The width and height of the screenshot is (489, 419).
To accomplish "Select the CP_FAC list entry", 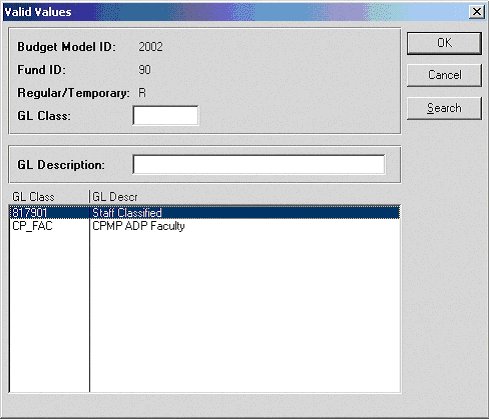I will [32, 226].
